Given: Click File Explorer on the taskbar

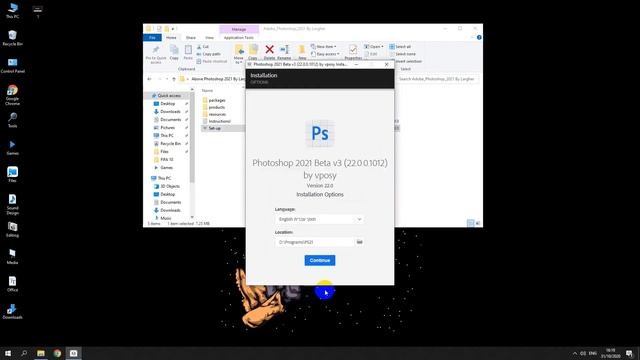Looking at the screenshot, I should click(x=41, y=353).
